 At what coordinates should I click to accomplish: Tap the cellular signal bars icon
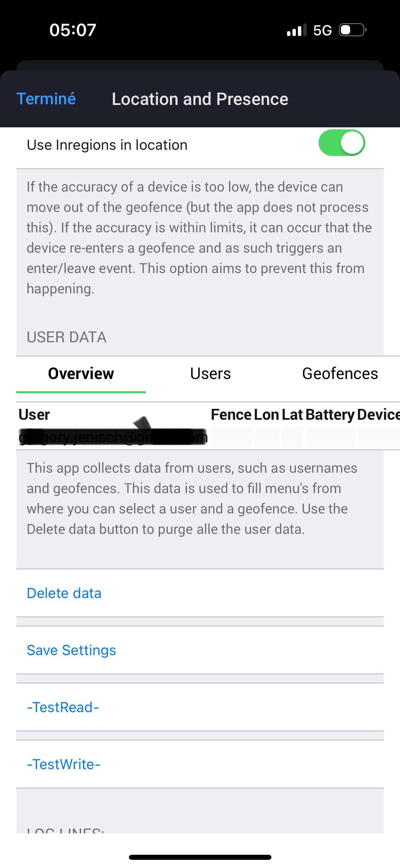click(297, 30)
